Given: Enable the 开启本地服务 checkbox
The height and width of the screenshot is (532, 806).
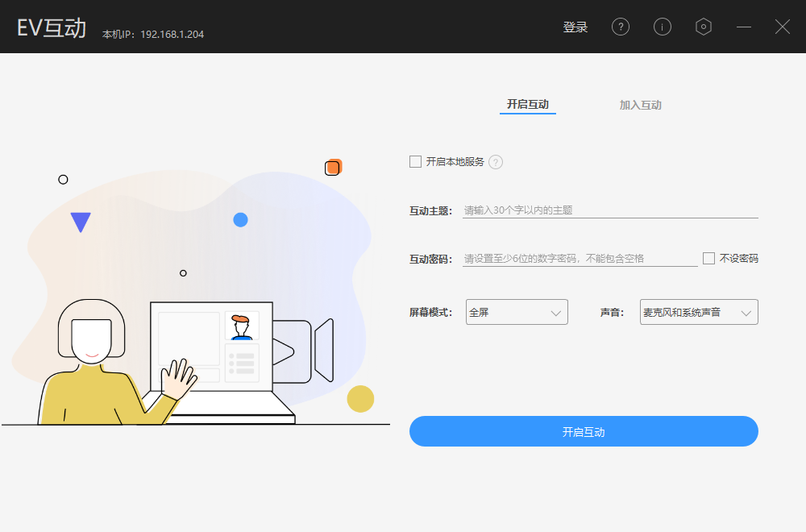Looking at the screenshot, I should tap(416, 162).
